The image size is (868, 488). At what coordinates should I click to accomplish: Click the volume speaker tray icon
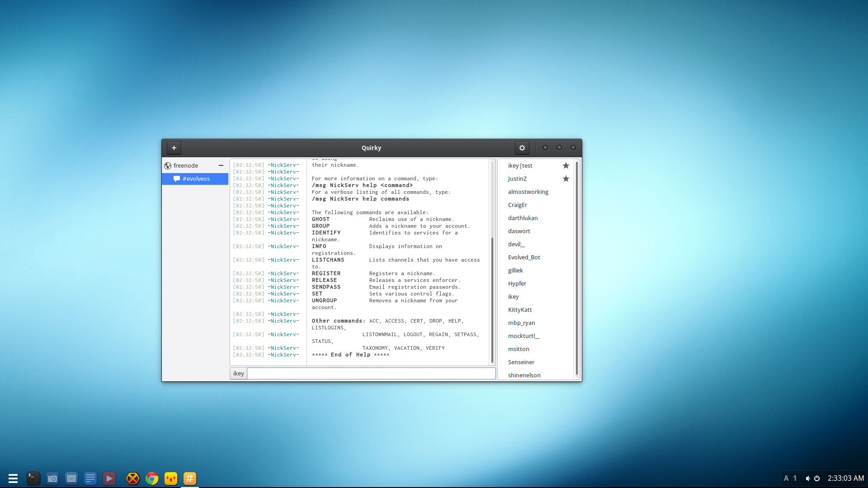coord(807,478)
